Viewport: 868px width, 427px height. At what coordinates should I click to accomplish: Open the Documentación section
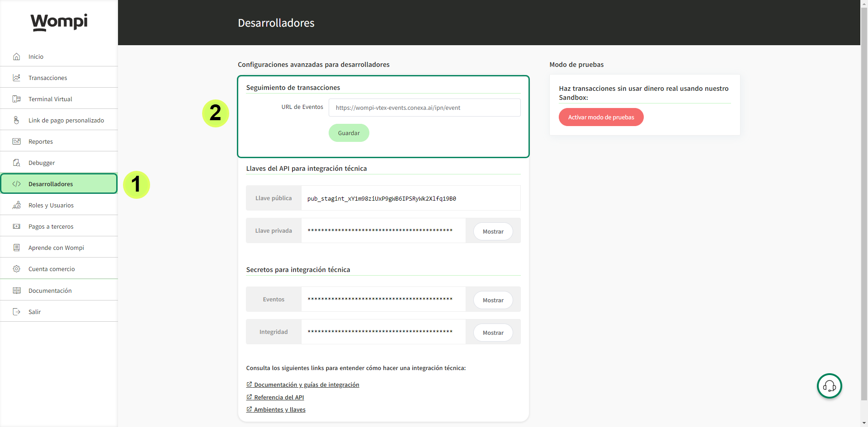pos(17,290)
